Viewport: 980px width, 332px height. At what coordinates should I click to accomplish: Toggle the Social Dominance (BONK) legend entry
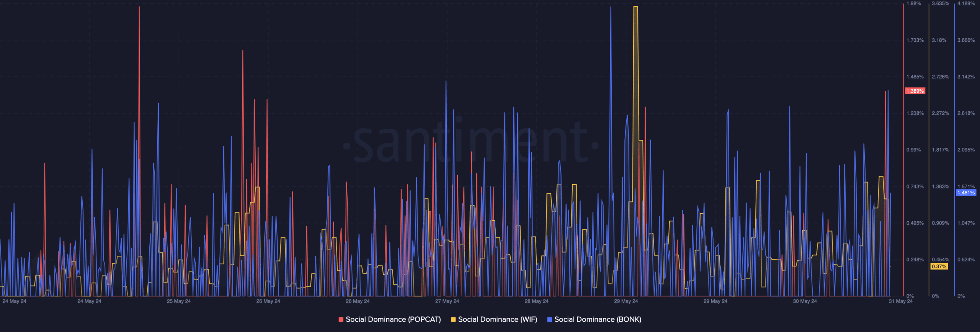(x=594, y=319)
